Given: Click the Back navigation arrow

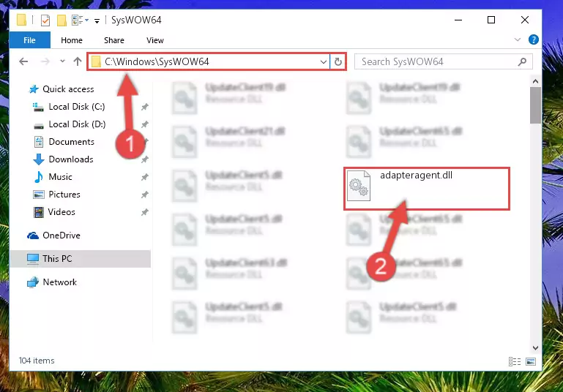Looking at the screenshot, I should coord(23,61).
